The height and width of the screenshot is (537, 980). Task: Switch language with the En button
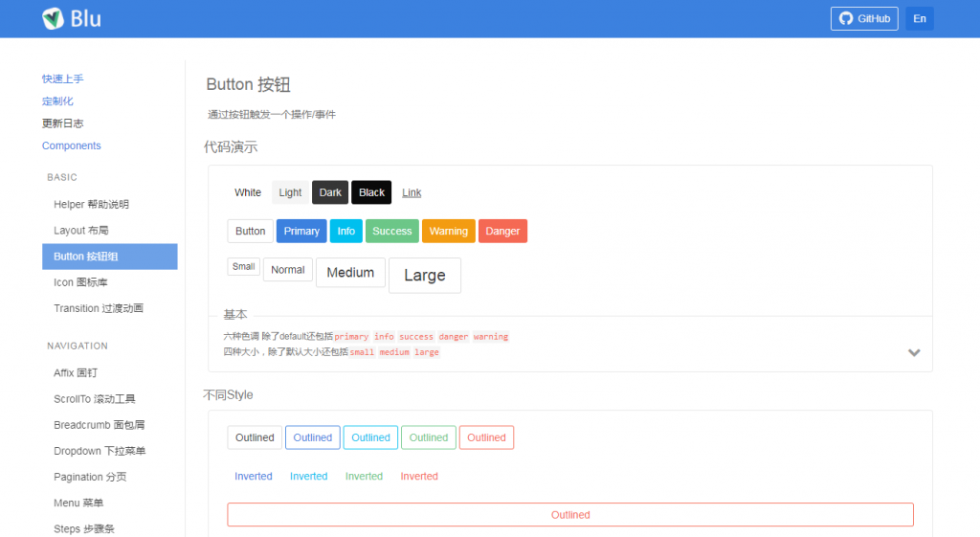(919, 19)
